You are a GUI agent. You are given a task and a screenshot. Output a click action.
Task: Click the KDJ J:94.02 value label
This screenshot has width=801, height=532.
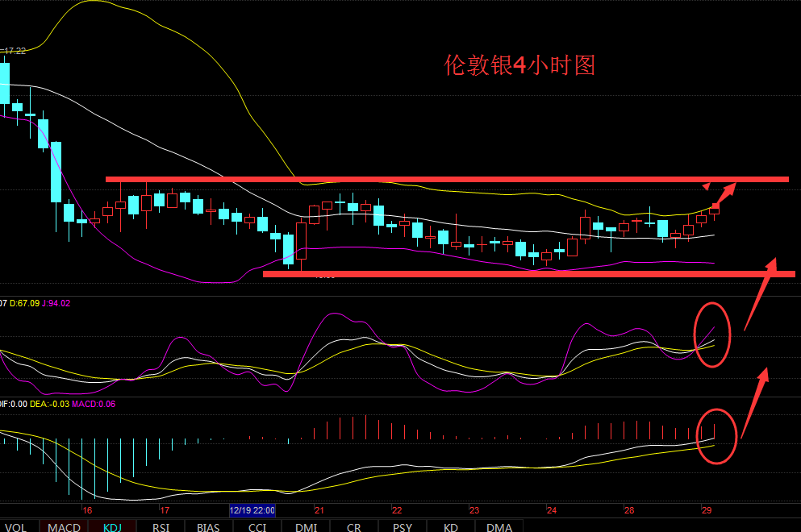56,303
